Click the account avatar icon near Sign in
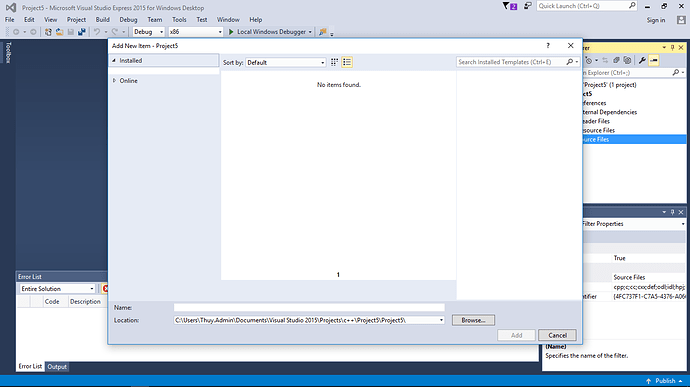 click(681, 20)
